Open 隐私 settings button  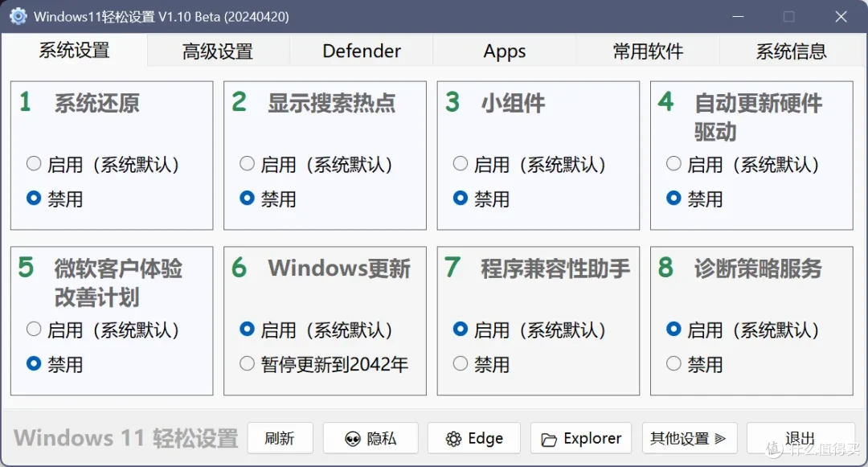[x=371, y=438]
